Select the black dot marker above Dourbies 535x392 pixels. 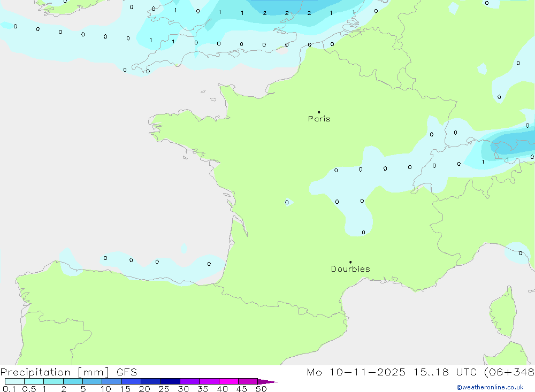tap(350, 262)
